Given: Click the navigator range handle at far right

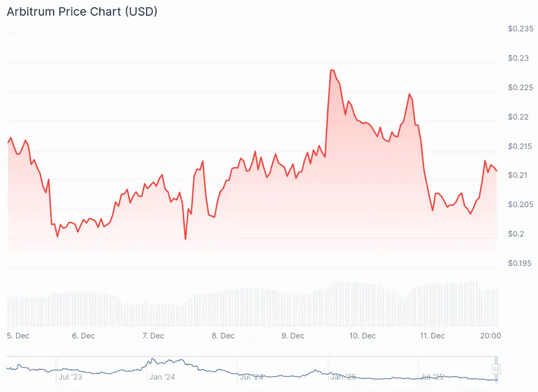Looking at the screenshot, I should click(495, 369).
